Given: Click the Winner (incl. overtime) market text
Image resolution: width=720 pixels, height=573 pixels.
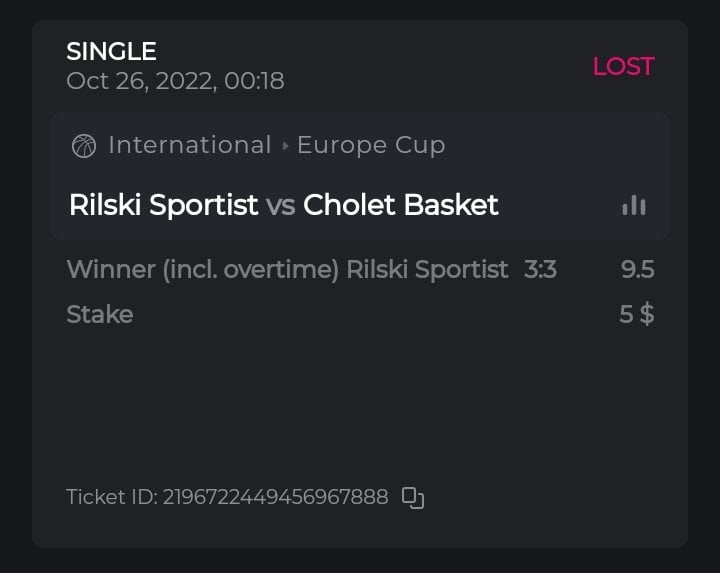Looking at the screenshot, I should click(204, 269).
